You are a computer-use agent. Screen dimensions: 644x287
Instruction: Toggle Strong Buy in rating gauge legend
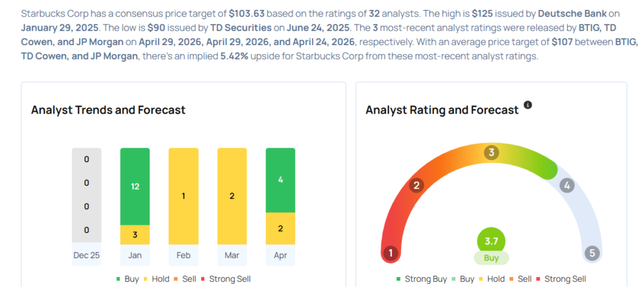(424, 279)
